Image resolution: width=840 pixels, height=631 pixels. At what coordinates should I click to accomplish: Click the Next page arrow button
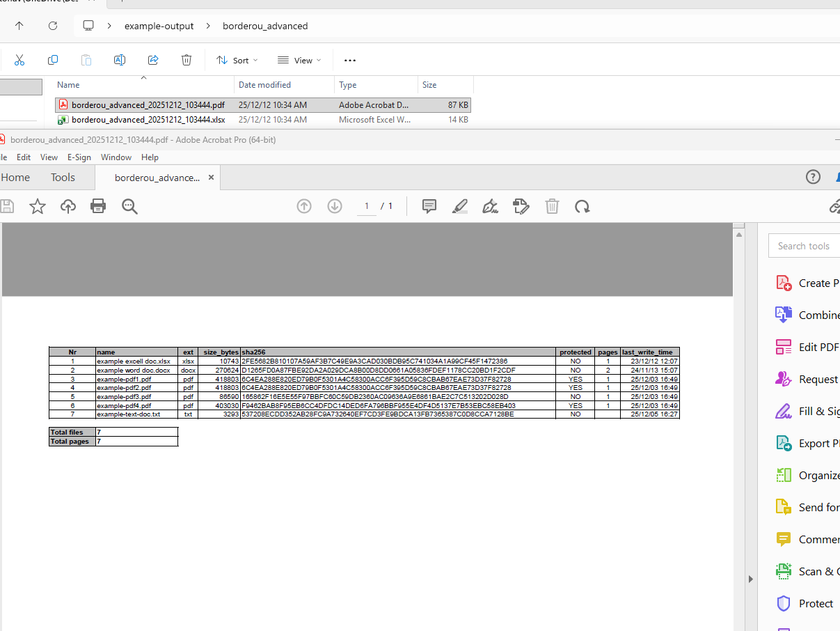click(x=334, y=206)
